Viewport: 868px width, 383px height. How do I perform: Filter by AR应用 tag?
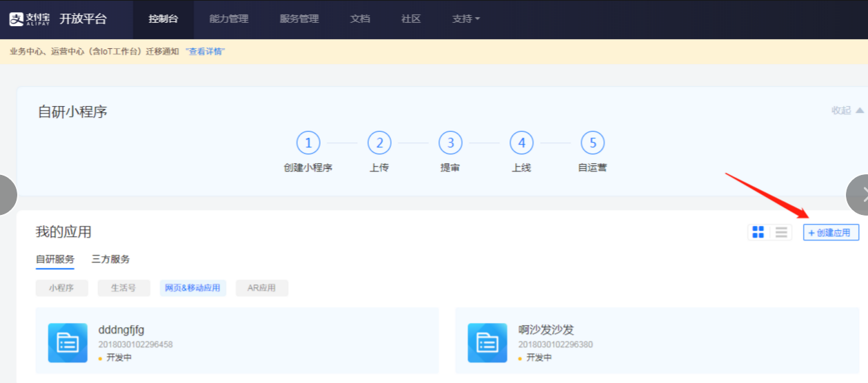pyautogui.click(x=262, y=288)
